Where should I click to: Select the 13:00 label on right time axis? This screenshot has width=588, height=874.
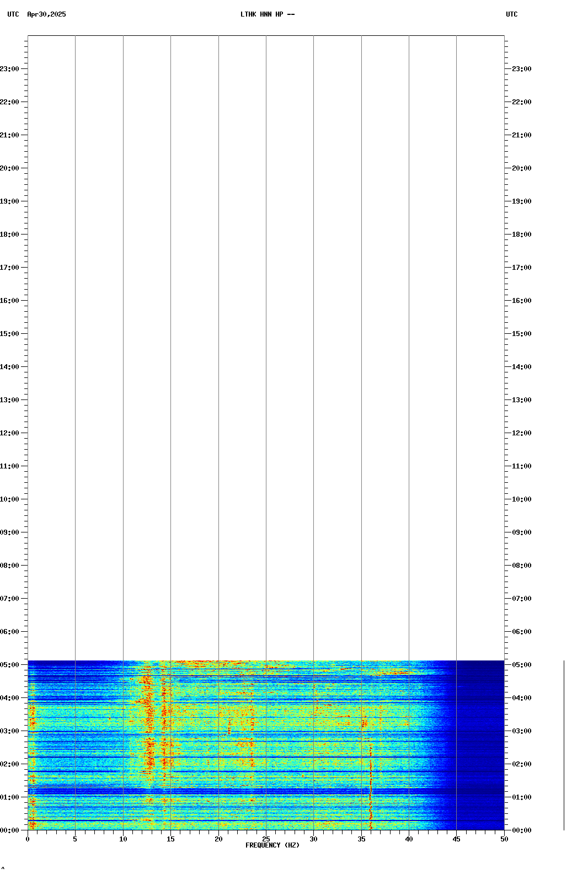click(522, 400)
